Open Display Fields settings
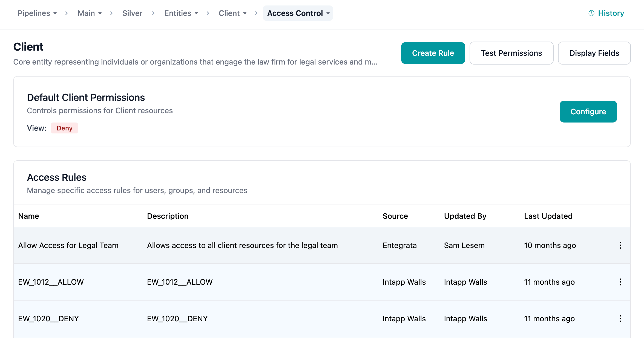This screenshot has height=338, width=644. click(x=594, y=53)
